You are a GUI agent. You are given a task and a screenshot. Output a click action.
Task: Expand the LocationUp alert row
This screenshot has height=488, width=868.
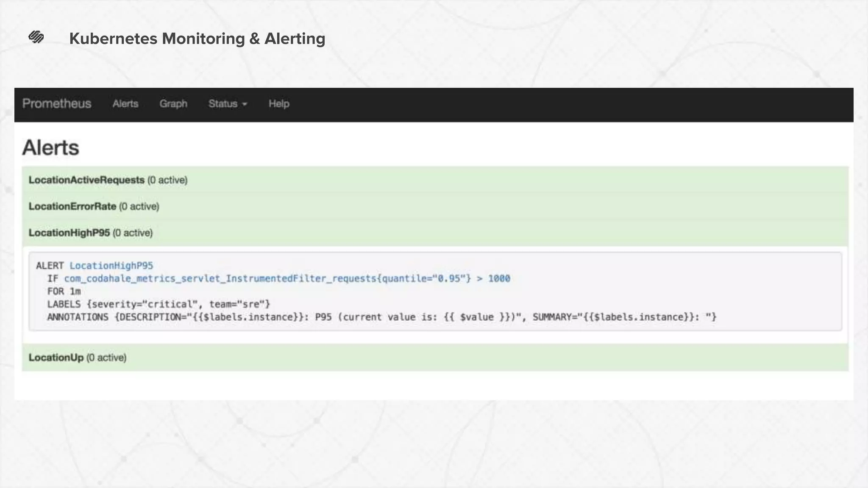tap(56, 358)
